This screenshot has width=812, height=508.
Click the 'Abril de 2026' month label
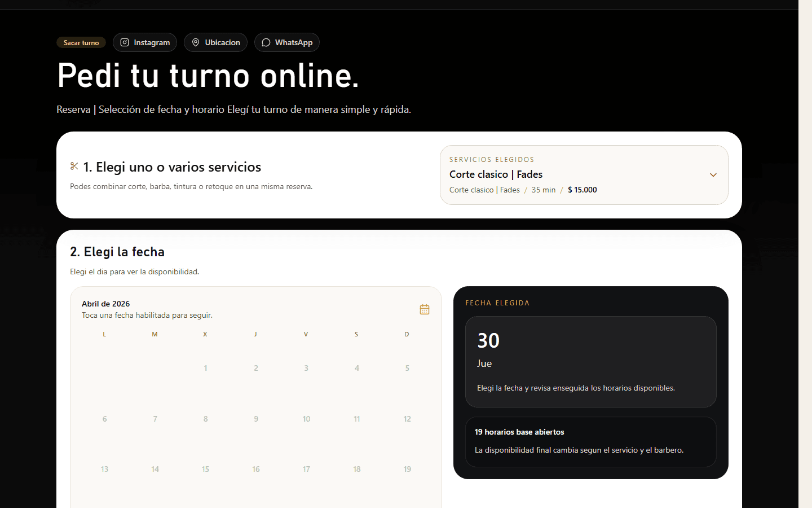(106, 304)
